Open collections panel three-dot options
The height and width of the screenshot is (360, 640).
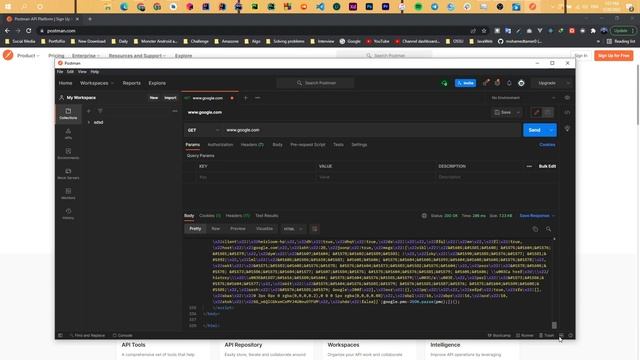click(175, 111)
